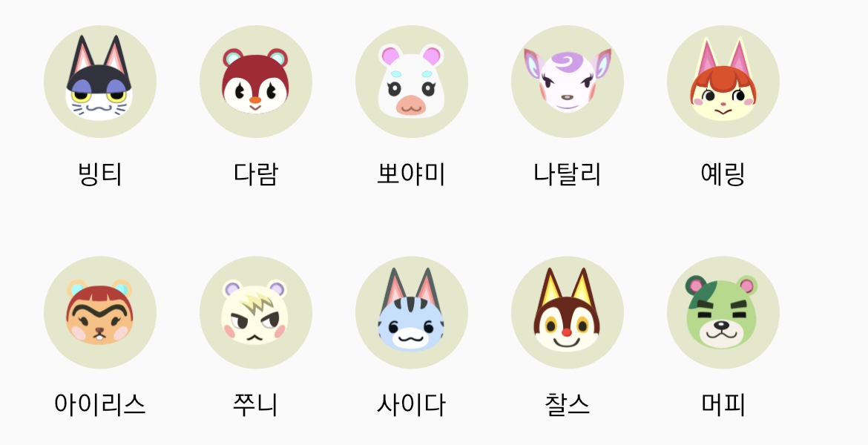Choose the red squirrel icon above 다람
Viewport: 868px width, 445px height.
[256, 82]
